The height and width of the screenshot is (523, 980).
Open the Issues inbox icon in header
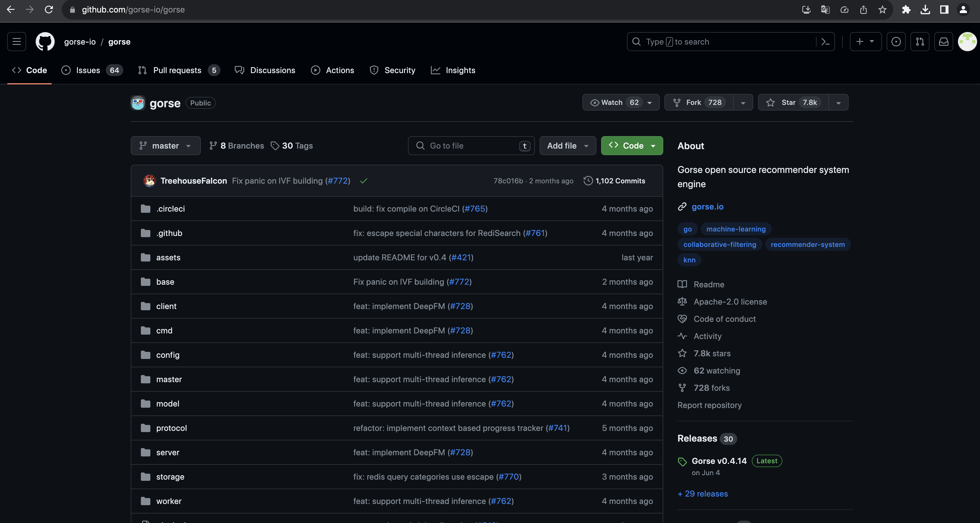(x=896, y=42)
